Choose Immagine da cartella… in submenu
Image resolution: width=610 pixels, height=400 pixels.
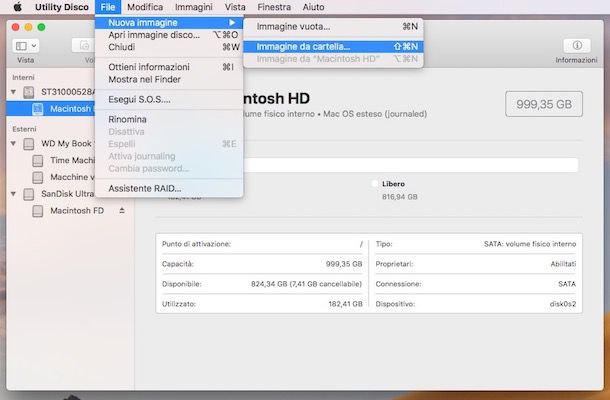(333, 46)
